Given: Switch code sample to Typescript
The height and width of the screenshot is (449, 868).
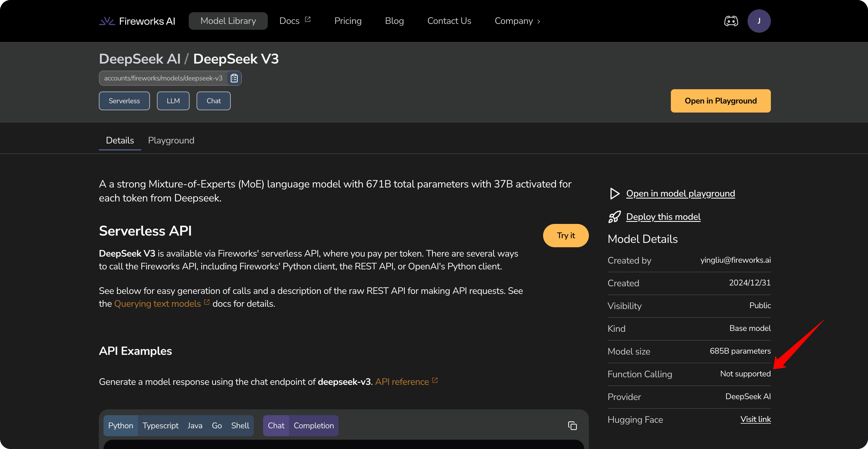Looking at the screenshot, I should (x=160, y=426).
